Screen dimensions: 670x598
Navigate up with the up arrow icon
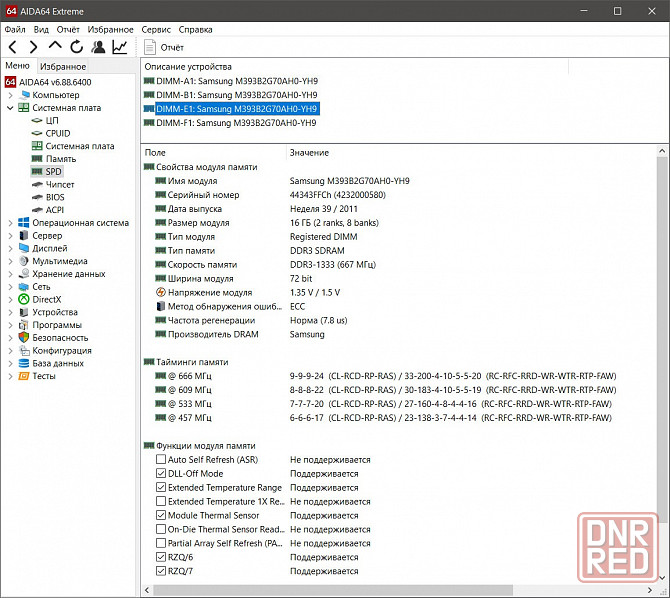coord(55,46)
